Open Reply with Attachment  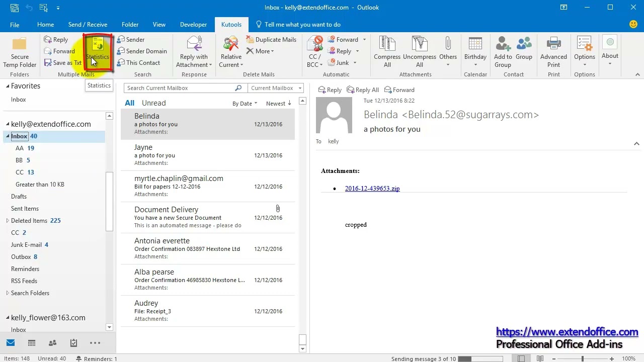click(194, 52)
